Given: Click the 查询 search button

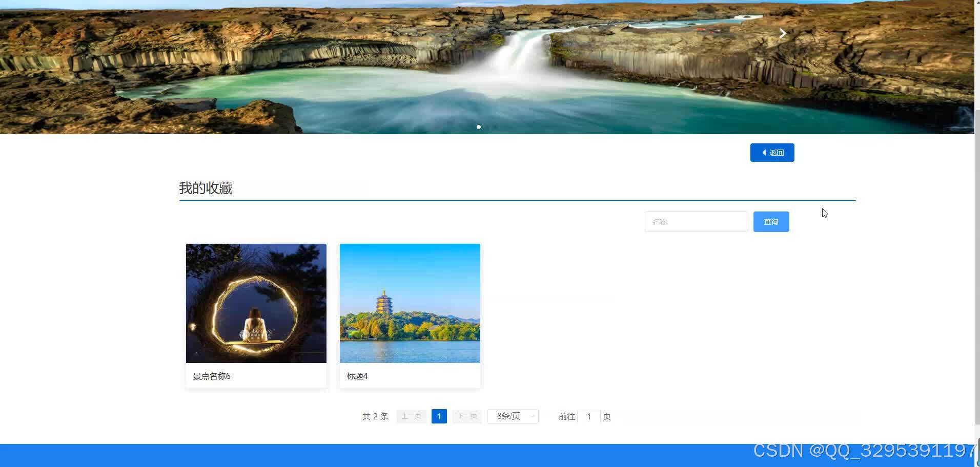Looking at the screenshot, I should [771, 222].
